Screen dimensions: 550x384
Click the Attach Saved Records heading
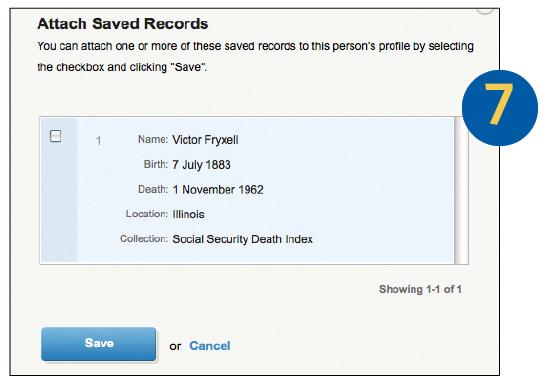[x=123, y=24]
